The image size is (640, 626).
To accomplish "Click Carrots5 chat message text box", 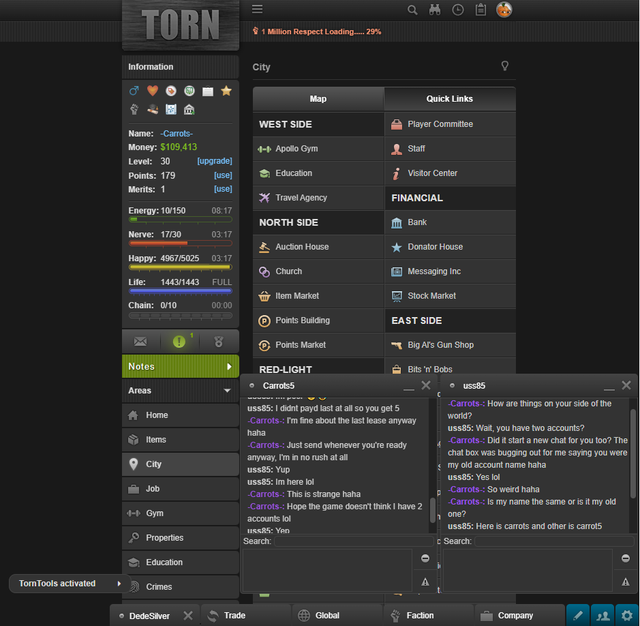I will 327,571.
